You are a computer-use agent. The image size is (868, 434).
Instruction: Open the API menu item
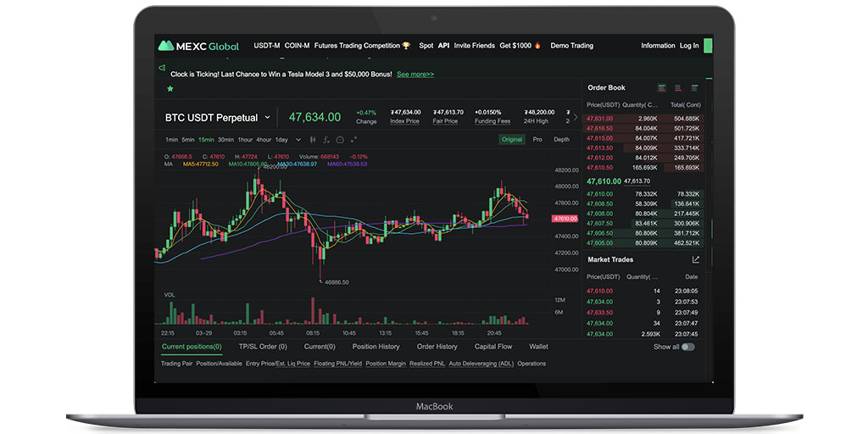pos(443,46)
